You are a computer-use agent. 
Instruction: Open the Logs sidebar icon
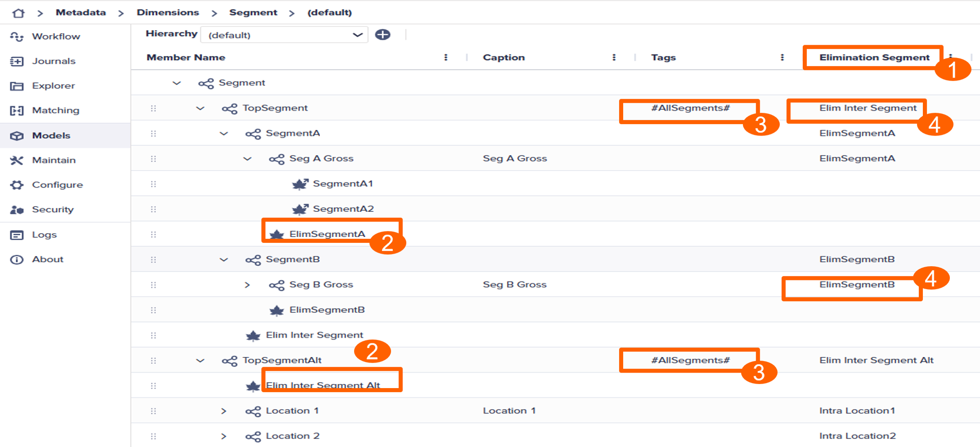point(17,235)
